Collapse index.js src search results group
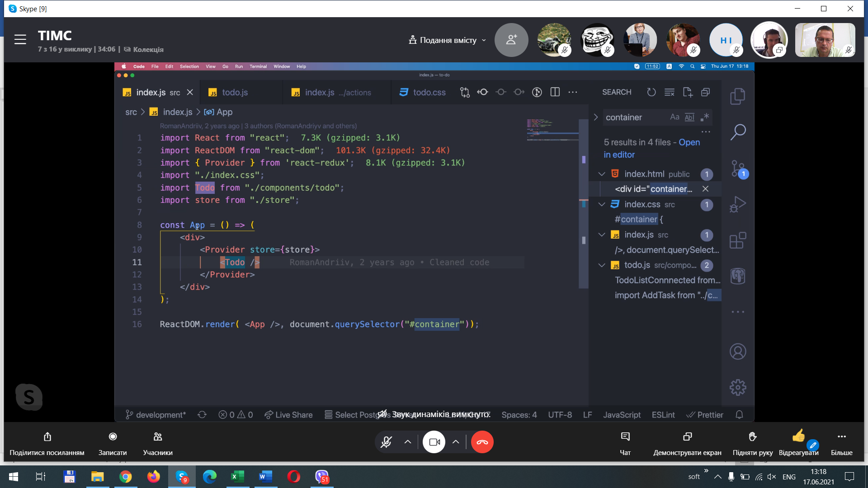This screenshot has height=488, width=868. [602, 235]
